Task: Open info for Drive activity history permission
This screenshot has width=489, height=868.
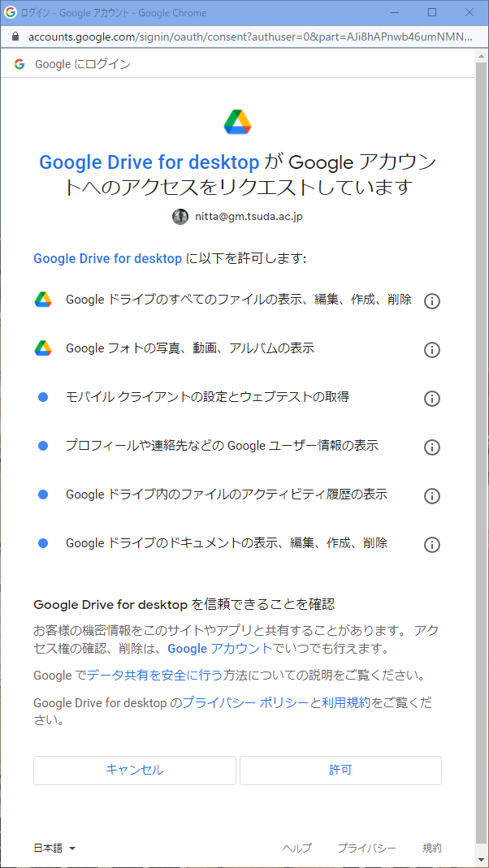Action: pyautogui.click(x=432, y=496)
